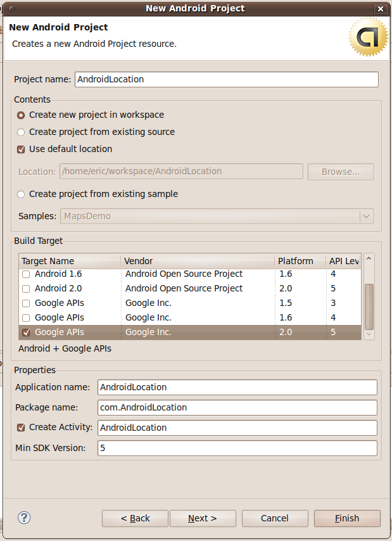Click the build target scroll down arrow
The height and width of the screenshot is (541, 392).
[369, 334]
